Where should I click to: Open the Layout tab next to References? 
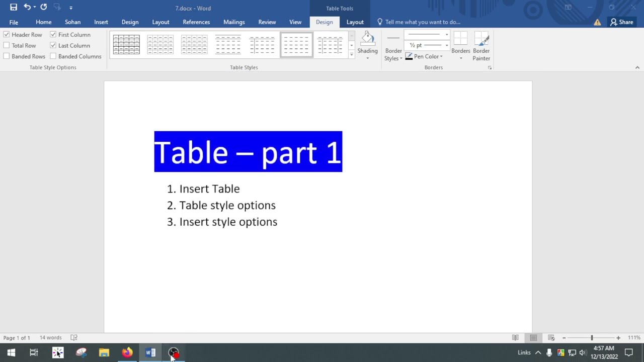point(161,22)
